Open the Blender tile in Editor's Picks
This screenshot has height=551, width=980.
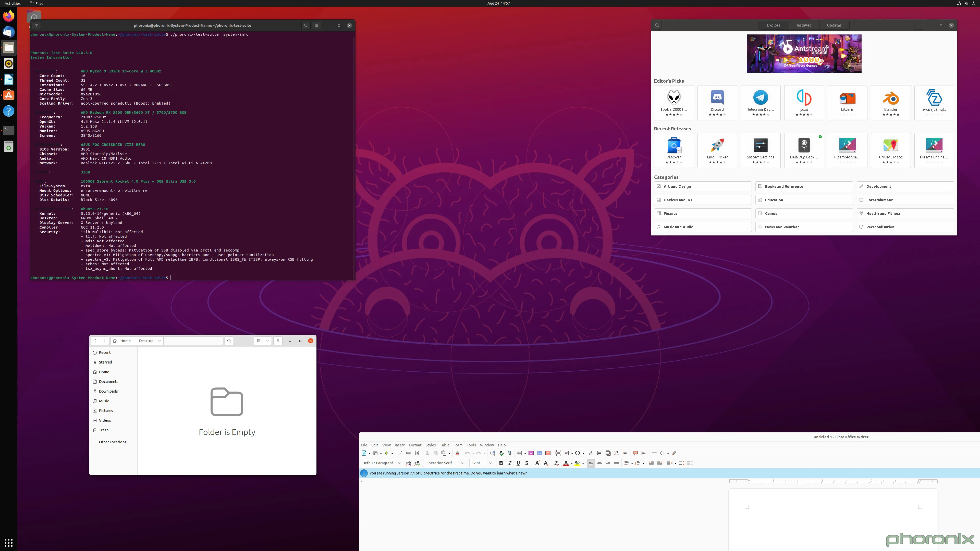click(x=891, y=103)
